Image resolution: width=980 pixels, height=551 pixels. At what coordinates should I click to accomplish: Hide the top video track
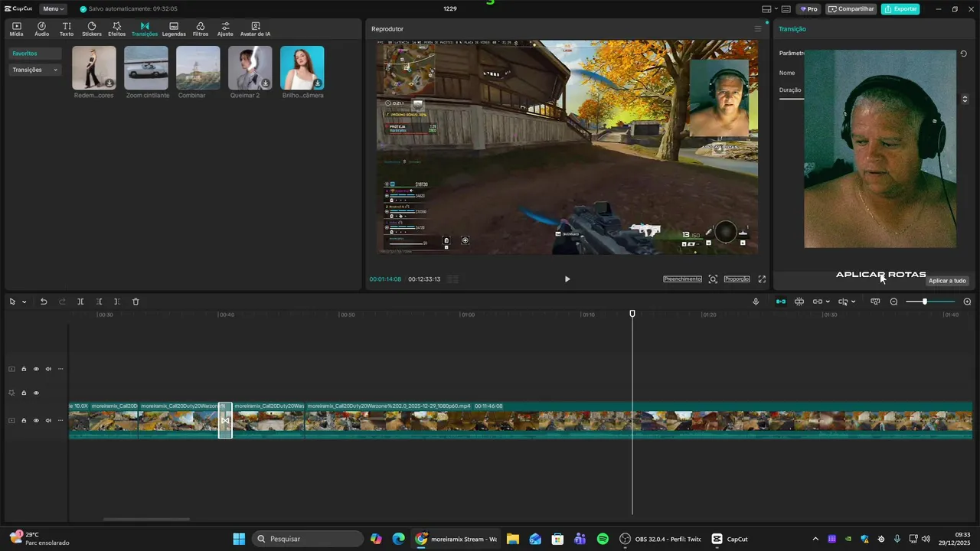pyautogui.click(x=36, y=369)
